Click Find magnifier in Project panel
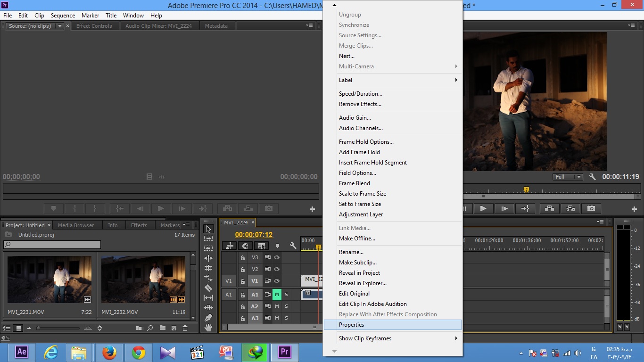 (x=150, y=328)
